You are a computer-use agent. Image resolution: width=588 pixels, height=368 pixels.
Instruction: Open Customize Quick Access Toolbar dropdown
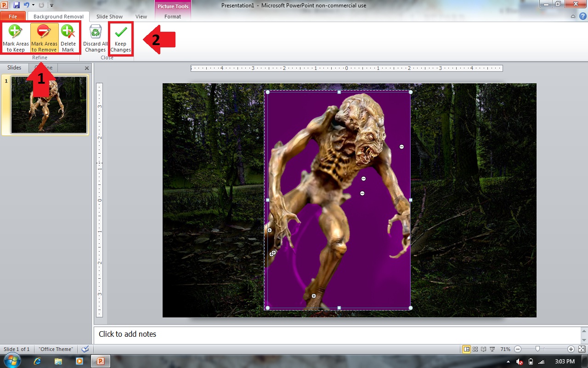pos(51,6)
